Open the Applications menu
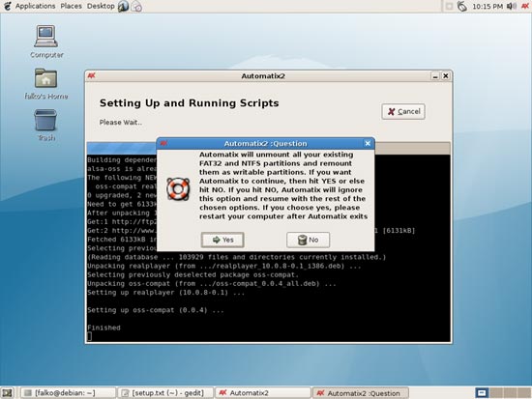The height and width of the screenshot is (399, 532). (x=35, y=6)
